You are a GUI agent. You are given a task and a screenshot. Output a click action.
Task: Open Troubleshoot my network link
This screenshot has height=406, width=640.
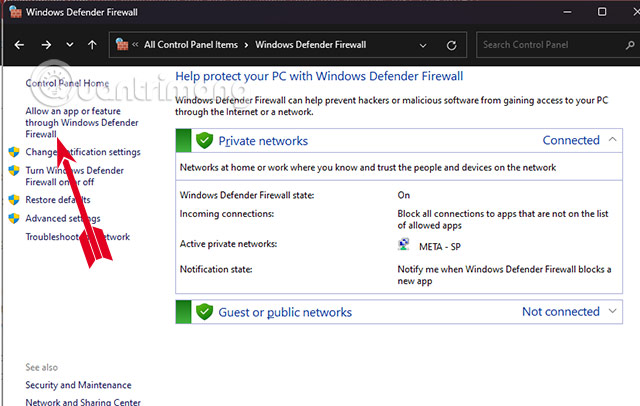coord(78,237)
